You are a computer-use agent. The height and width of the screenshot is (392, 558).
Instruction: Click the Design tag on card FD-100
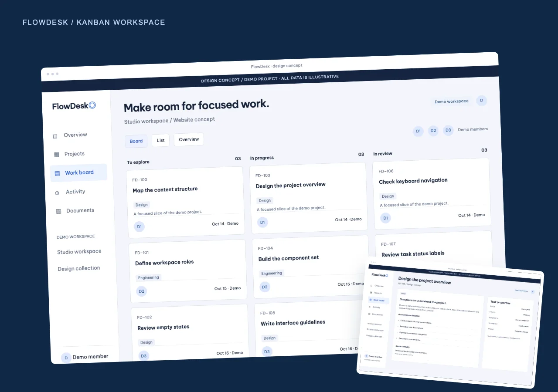[x=142, y=205]
